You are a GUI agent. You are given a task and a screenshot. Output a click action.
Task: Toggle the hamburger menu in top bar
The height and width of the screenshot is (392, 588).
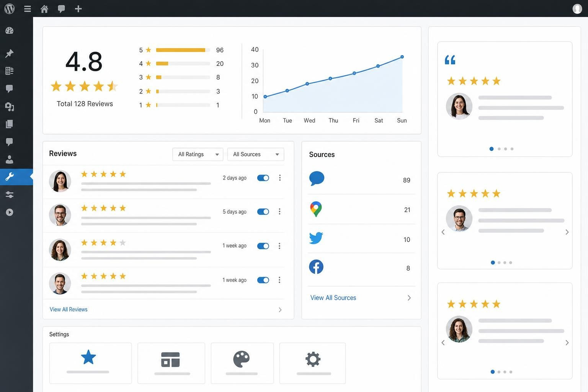28,8
